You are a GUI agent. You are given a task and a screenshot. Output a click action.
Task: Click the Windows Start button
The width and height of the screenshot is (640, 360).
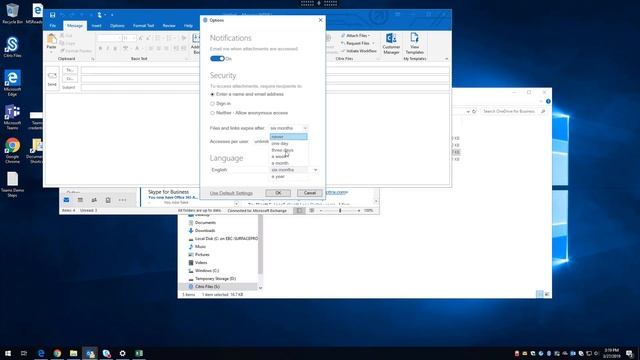[8, 353]
